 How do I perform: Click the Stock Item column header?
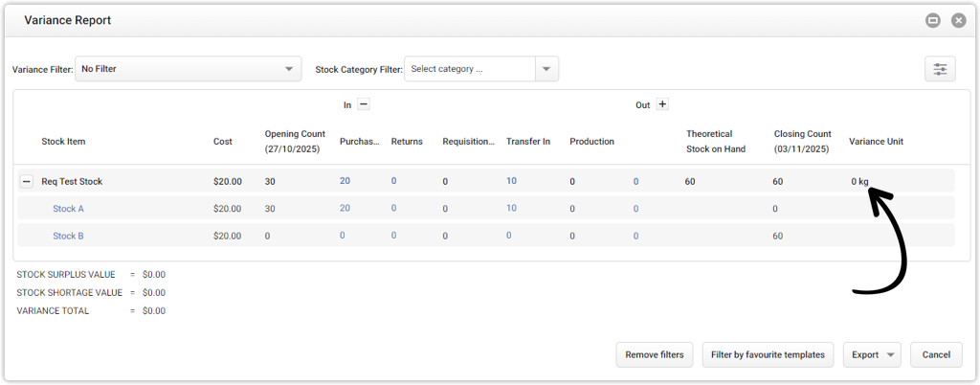63,142
